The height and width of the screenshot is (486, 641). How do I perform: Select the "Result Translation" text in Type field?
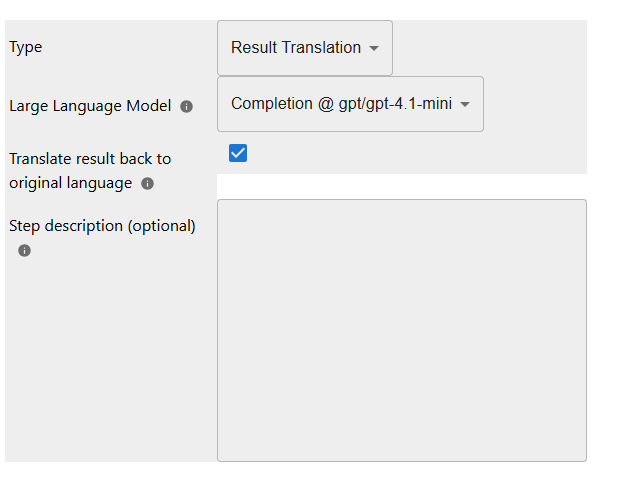tap(296, 48)
